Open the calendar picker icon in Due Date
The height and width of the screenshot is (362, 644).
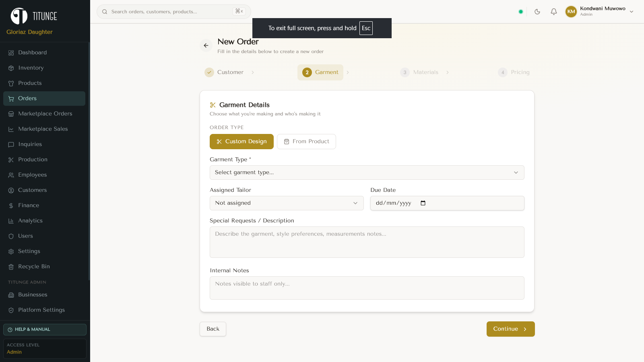point(423,203)
